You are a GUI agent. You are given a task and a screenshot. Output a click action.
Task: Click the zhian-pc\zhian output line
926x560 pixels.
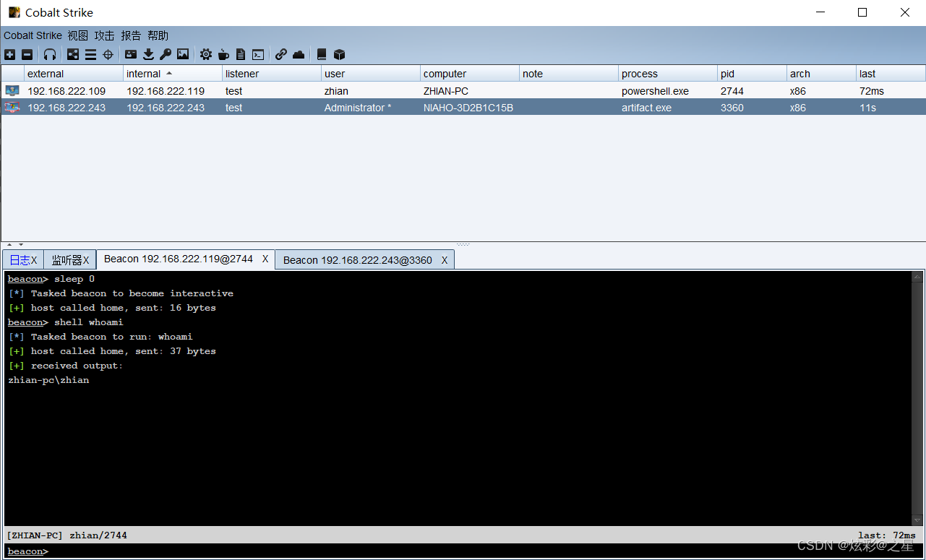tap(48, 380)
